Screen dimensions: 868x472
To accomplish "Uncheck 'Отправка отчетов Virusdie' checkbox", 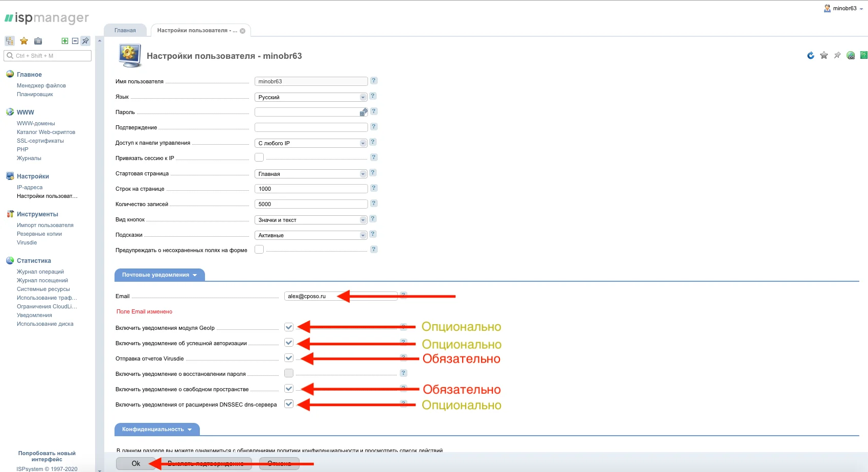I will [x=289, y=358].
